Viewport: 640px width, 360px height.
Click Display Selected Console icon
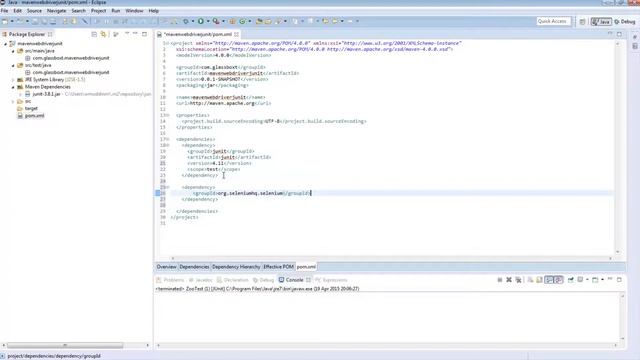pos(580,280)
